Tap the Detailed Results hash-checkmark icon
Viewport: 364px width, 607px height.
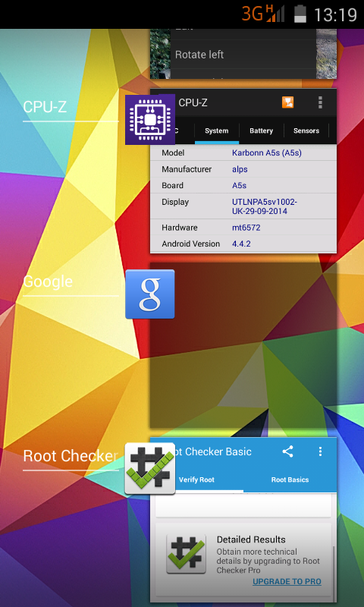click(186, 554)
